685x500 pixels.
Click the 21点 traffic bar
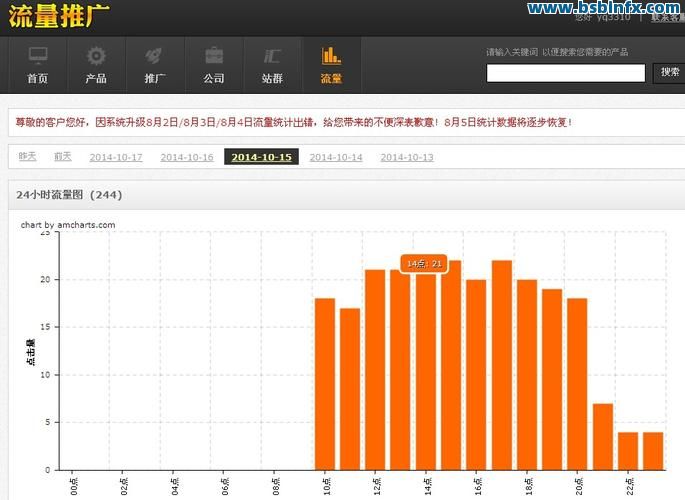click(x=603, y=437)
